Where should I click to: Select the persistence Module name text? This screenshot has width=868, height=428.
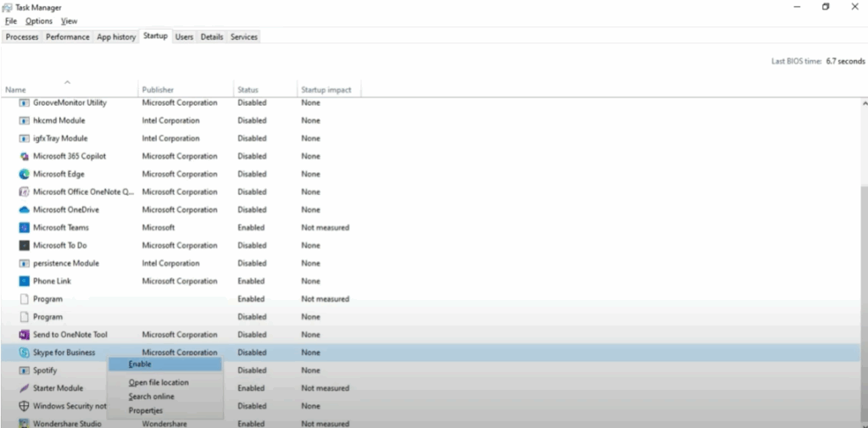point(66,264)
